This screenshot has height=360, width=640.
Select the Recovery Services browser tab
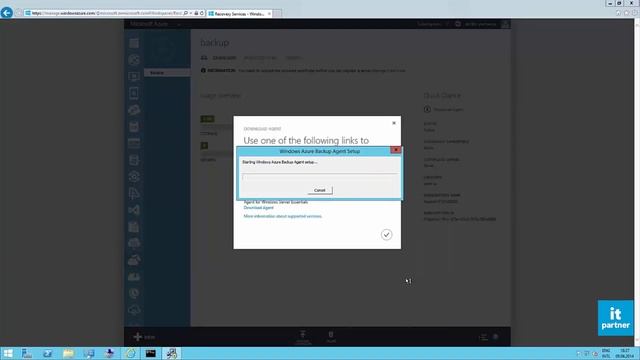tap(239, 13)
